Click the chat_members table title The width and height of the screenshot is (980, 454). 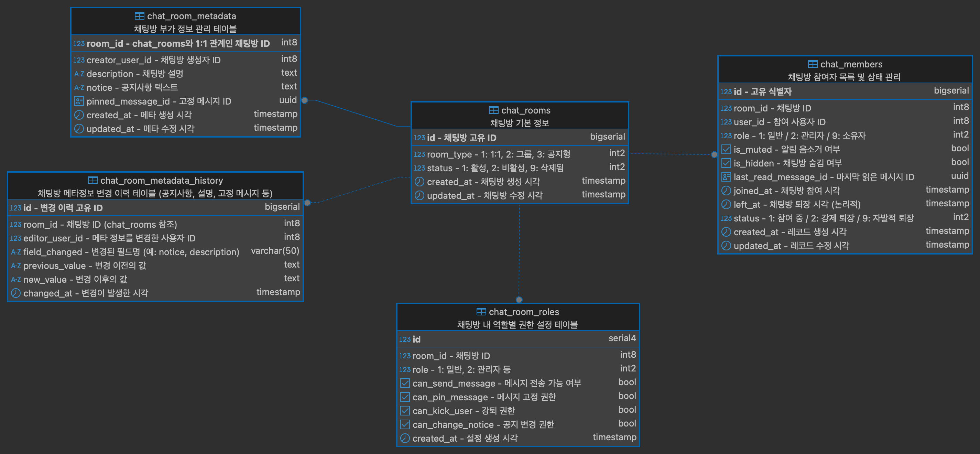coord(851,64)
